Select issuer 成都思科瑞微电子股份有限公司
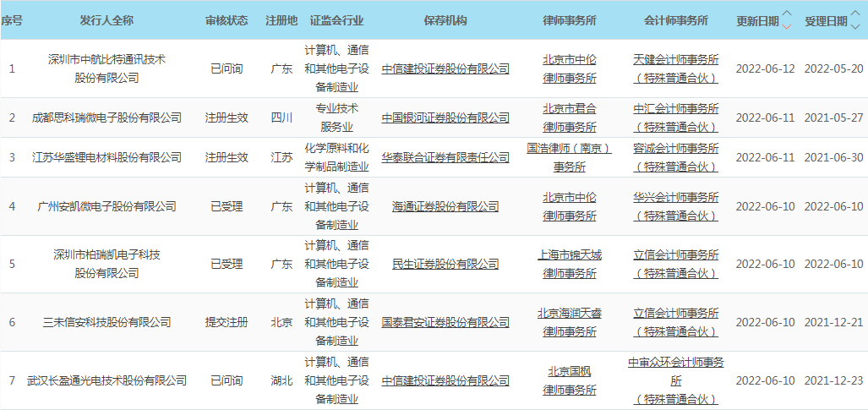Image resolution: width=868 pixels, height=410 pixels. 106,118
